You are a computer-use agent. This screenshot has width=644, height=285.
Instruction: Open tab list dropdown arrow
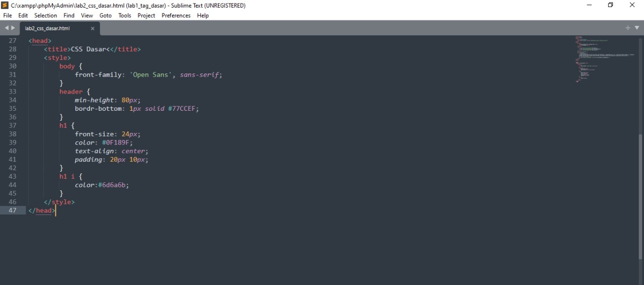tap(637, 28)
